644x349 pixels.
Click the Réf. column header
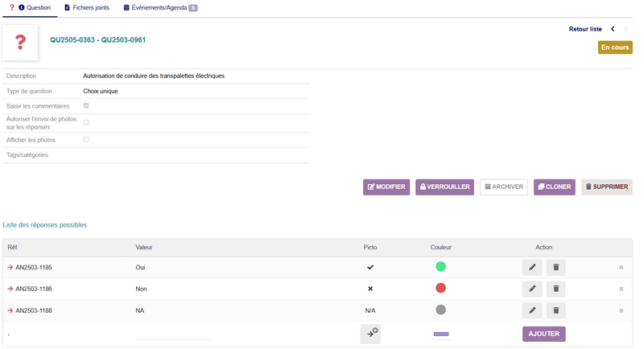[13, 248]
